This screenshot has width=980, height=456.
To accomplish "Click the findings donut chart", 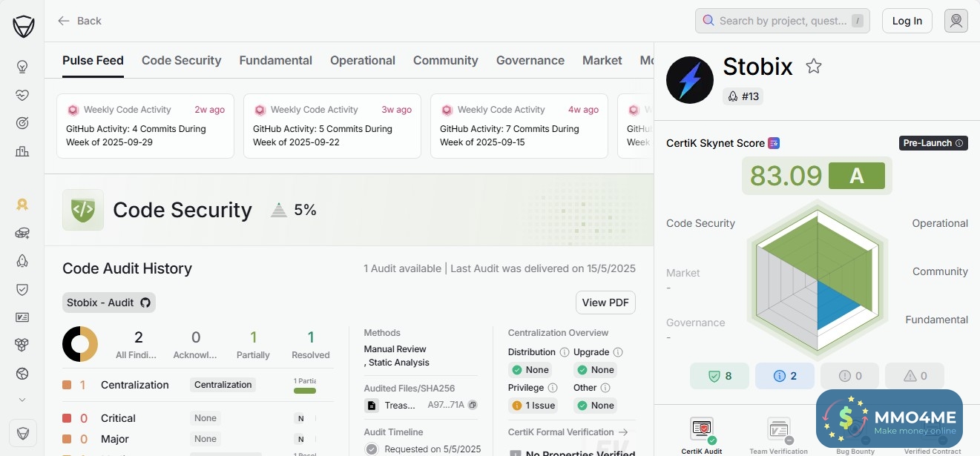I will pyautogui.click(x=80, y=344).
